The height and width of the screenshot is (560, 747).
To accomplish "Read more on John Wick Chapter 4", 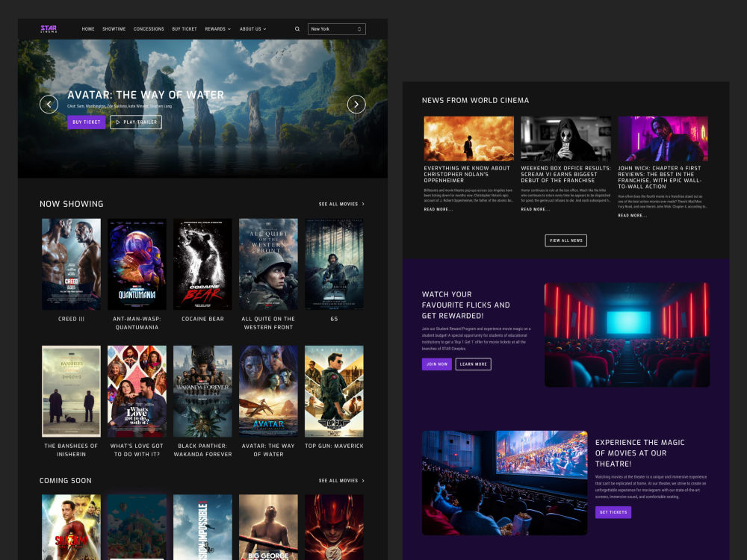I will (633, 216).
